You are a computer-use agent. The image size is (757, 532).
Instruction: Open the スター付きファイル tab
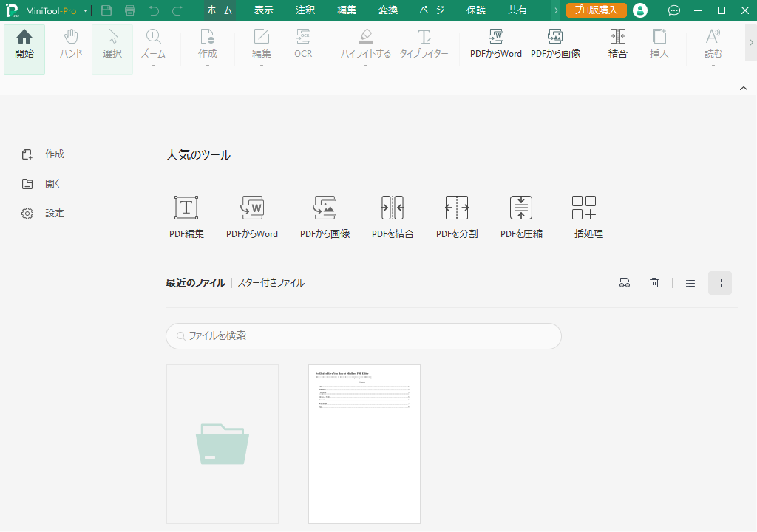tap(271, 283)
